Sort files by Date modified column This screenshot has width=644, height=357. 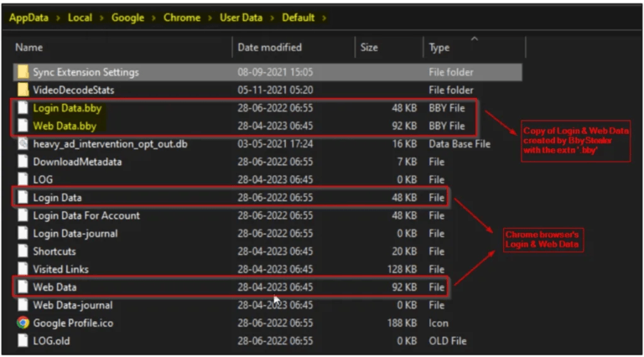tap(270, 48)
